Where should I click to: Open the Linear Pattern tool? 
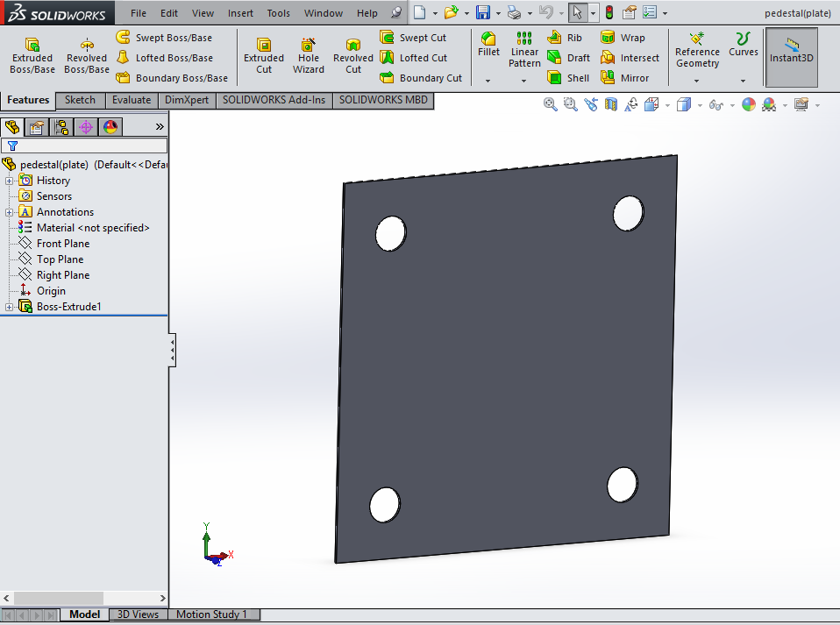(x=524, y=50)
